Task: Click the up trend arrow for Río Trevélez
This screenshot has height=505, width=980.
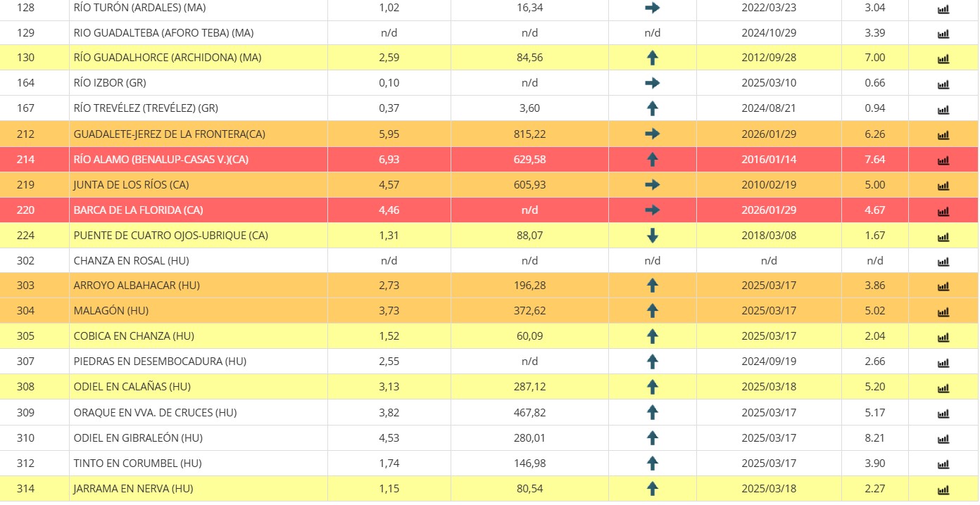Action: tap(652, 108)
